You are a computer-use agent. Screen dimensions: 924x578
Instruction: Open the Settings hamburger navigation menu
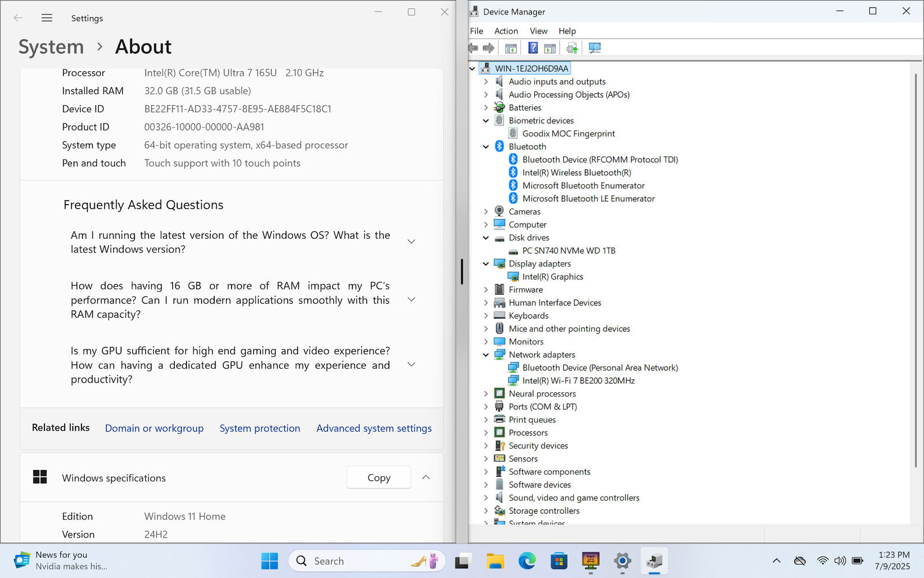47,18
